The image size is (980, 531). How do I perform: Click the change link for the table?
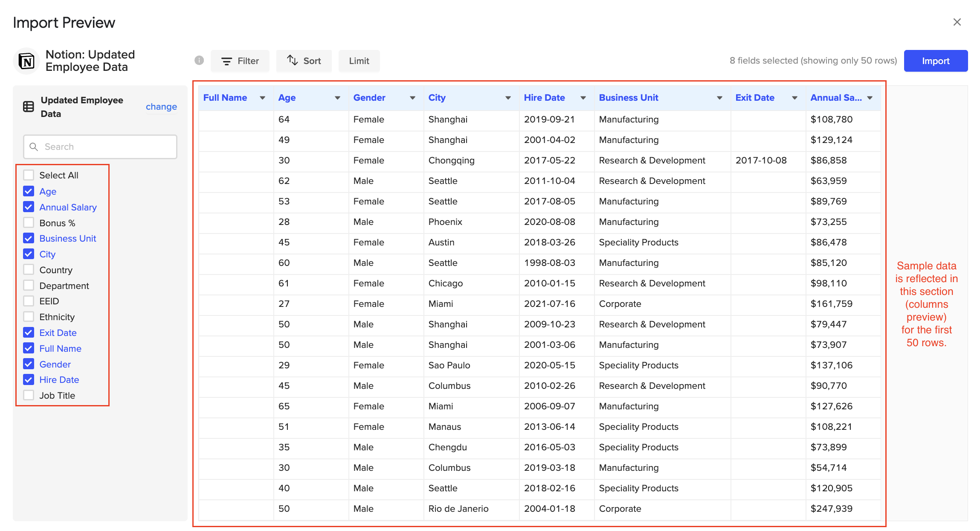tap(161, 107)
